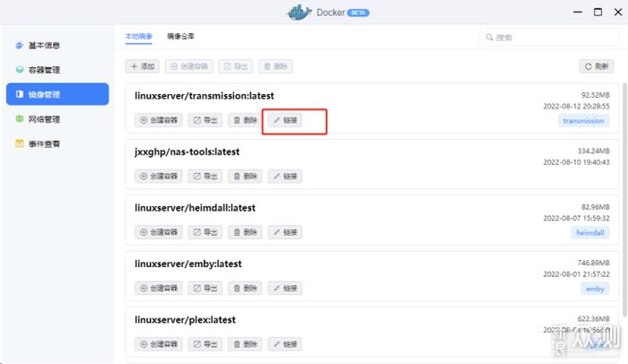Open link for linuxserver/plex image
628x364 pixels.
pyautogui.click(x=285, y=344)
